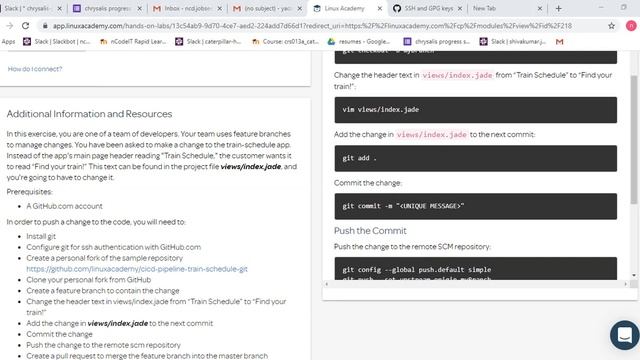Click the 'How do I connect?' link
The height and width of the screenshot is (360, 640).
pyautogui.click(x=35, y=69)
